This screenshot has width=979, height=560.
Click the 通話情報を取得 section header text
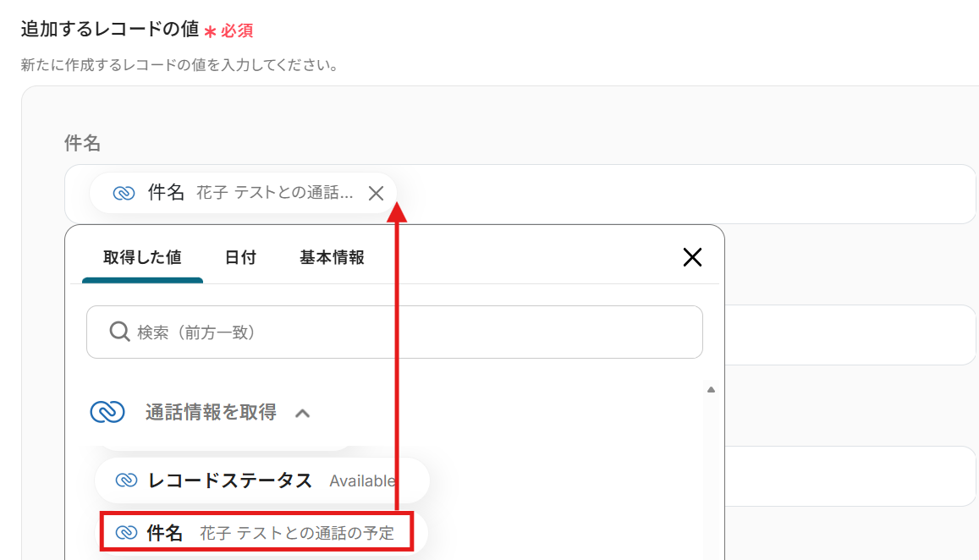pyautogui.click(x=211, y=412)
